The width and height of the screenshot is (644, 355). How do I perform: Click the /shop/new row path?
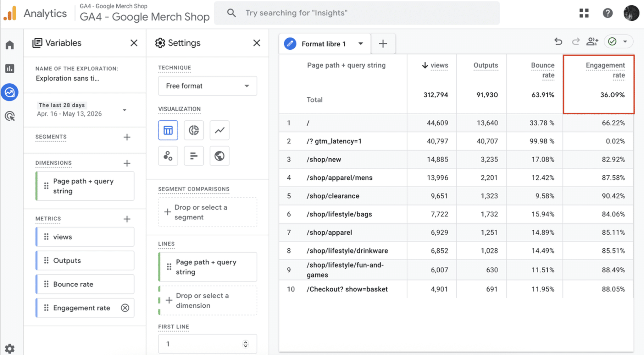[x=324, y=159]
